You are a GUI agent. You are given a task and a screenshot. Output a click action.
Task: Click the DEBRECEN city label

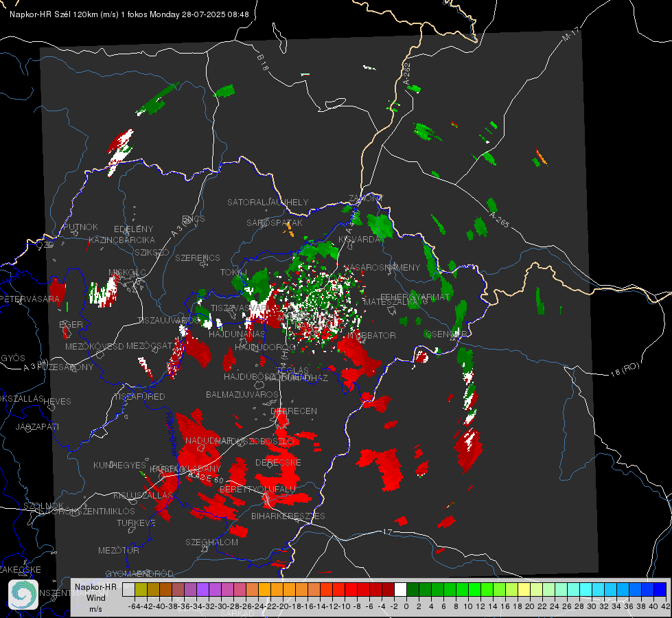click(294, 411)
